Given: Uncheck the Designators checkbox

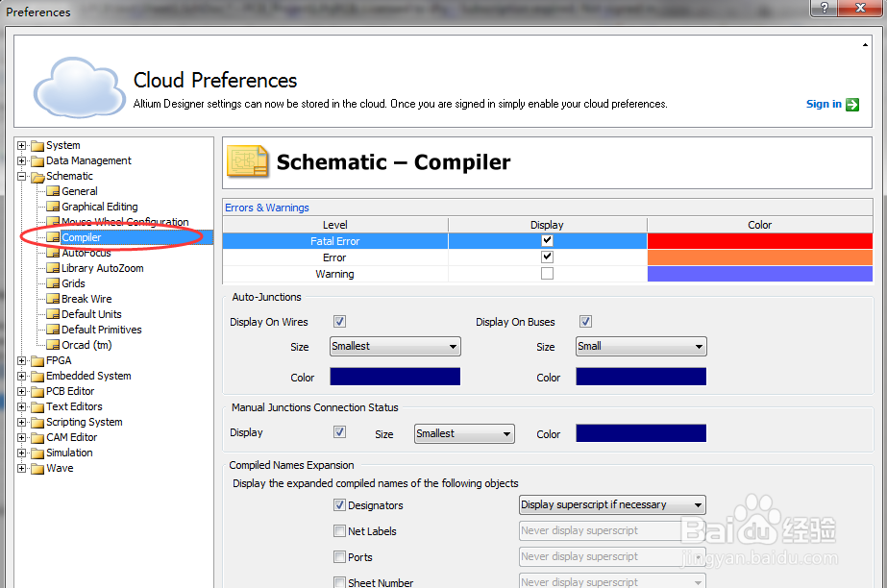Looking at the screenshot, I should (x=339, y=504).
